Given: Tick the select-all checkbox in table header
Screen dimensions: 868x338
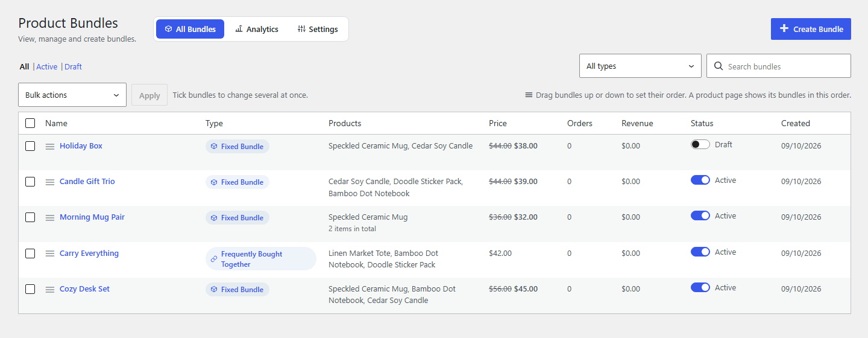Looking at the screenshot, I should pos(30,123).
